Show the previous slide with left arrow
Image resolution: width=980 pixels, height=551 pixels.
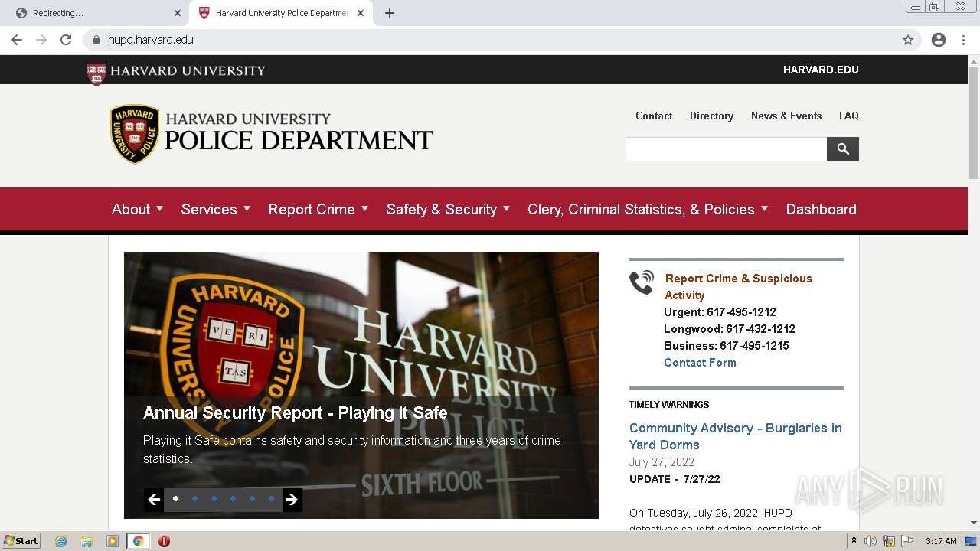[154, 500]
